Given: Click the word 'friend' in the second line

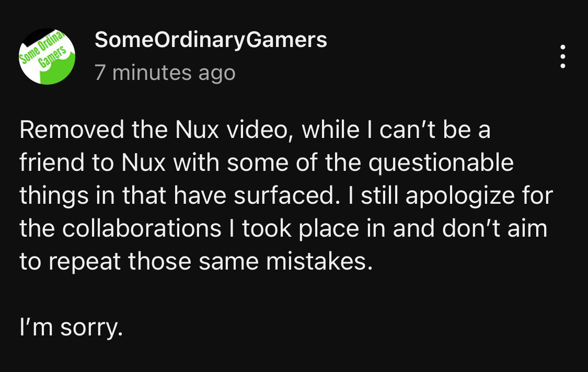Looking at the screenshot, I should [x=52, y=163].
